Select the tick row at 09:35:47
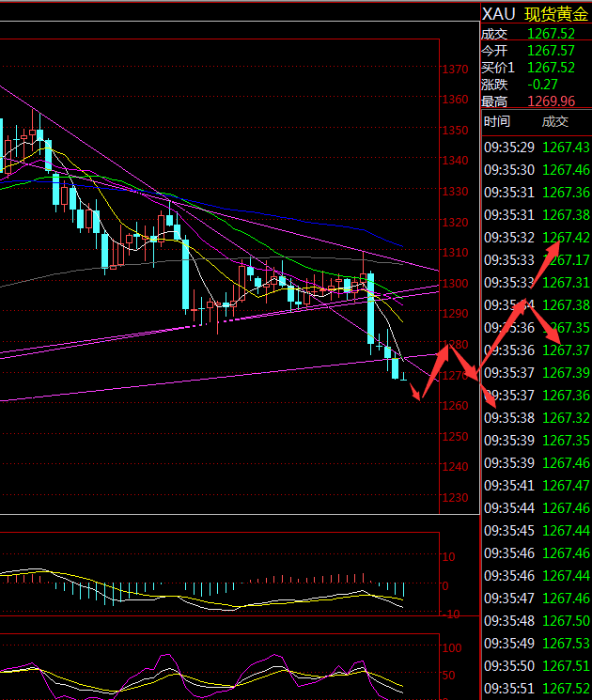The width and height of the screenshot is (592, 700). coord(537,599)
